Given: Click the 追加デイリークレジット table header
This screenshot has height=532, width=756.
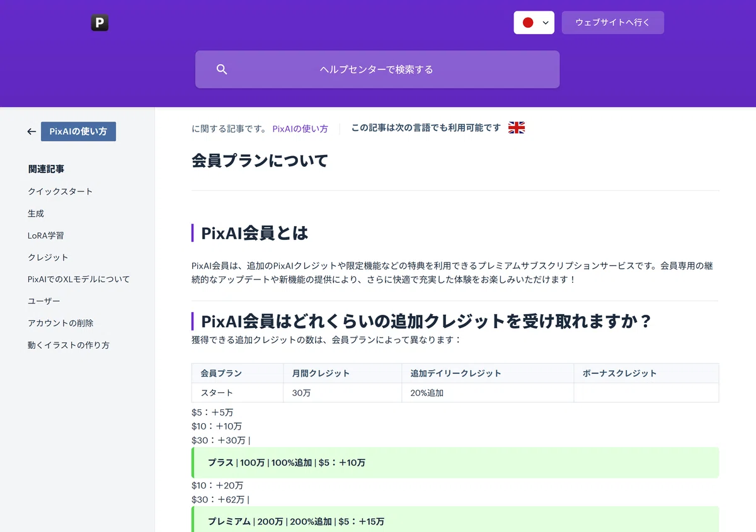Looking at the screenshot, I should point(488,373).
